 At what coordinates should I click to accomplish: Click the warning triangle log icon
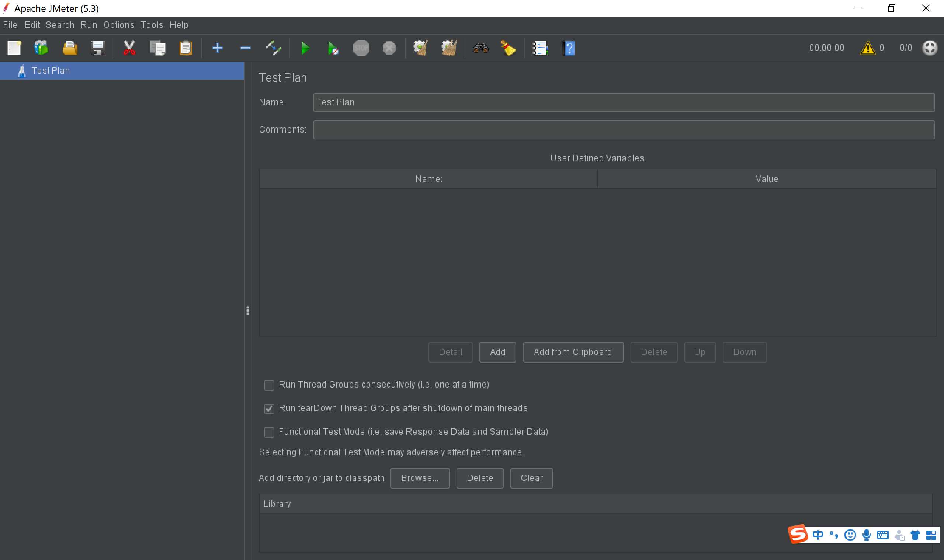click(867, 48)
